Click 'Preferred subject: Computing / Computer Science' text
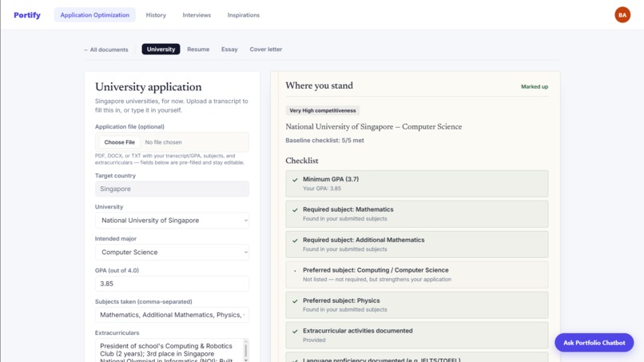The width and height of the screenshot is (644, 362). click(376, 270)
